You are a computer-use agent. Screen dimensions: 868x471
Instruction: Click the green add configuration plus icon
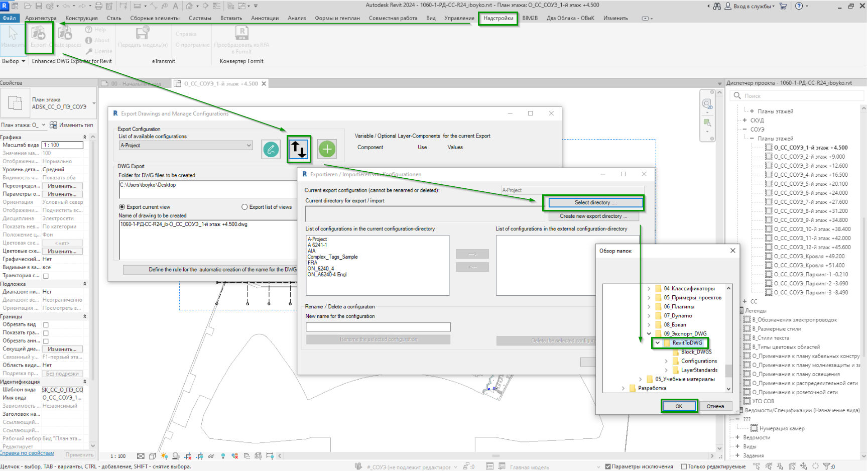click(x=327, y=149)
